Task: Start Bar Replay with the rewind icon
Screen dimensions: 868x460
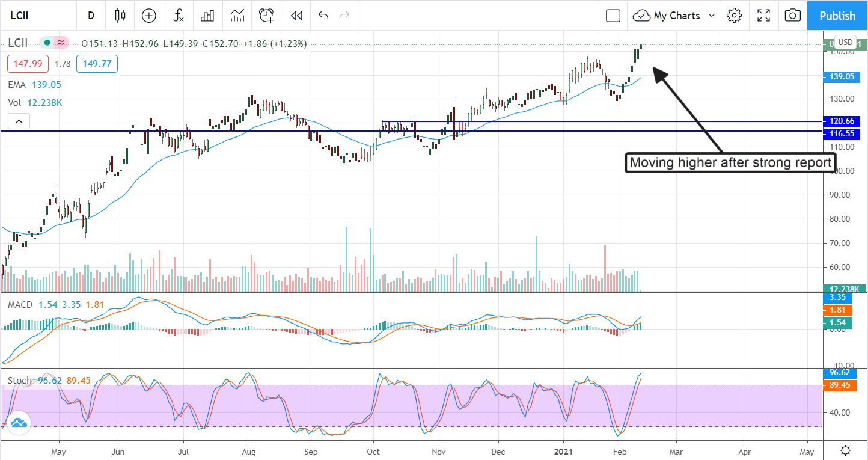Action: click(296, 16)
